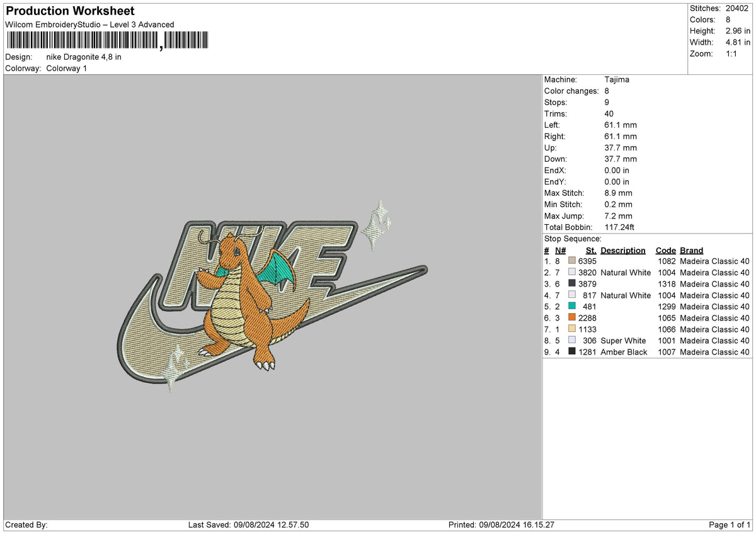Image resolution: width=756 pixels, height=534 pixels.
Task: Click the Machine value "Tajima"
Action: pyautogui.click(x=617, y=79)
